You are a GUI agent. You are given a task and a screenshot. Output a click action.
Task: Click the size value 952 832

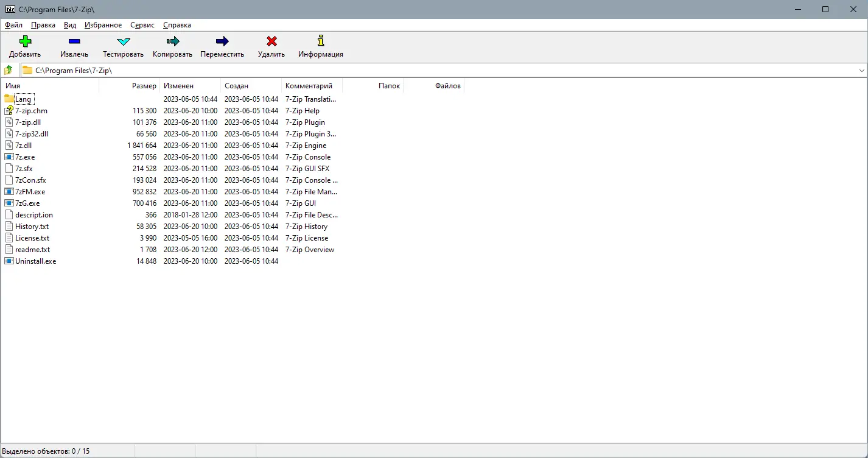pos(144,191)
